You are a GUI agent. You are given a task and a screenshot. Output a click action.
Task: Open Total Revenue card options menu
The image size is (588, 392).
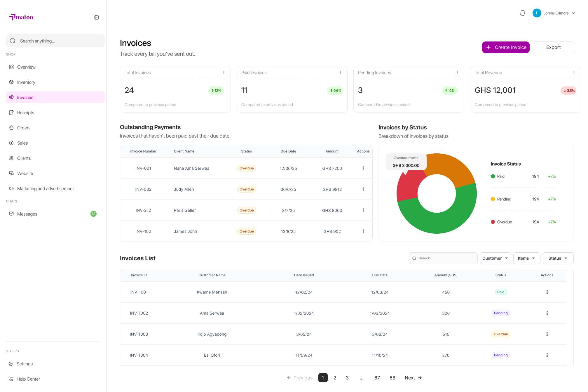(x=574, y=73)
